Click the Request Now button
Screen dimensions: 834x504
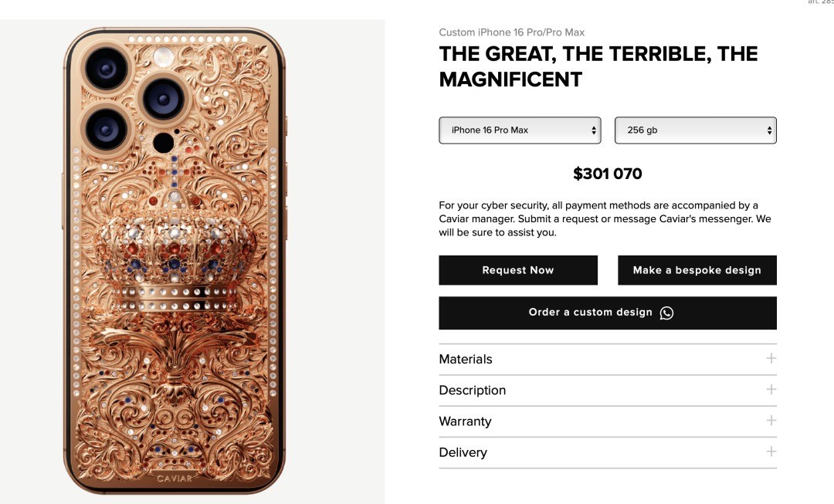tap(518, 270)
